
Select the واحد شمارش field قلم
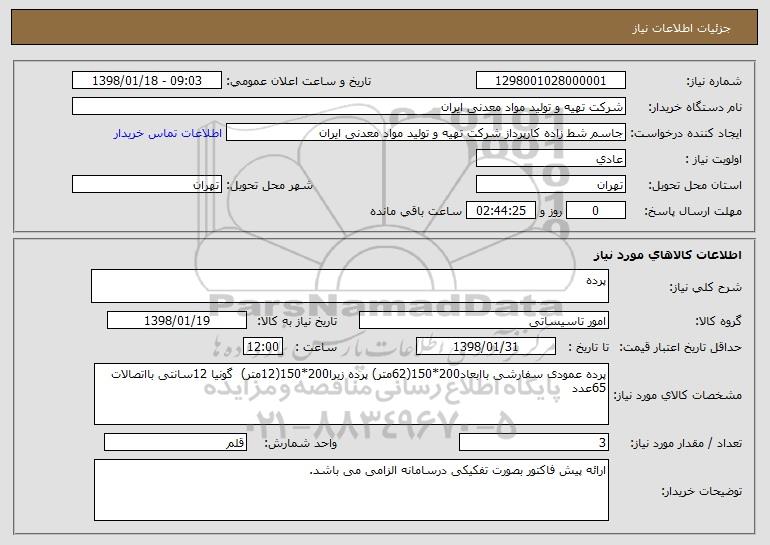175,442
